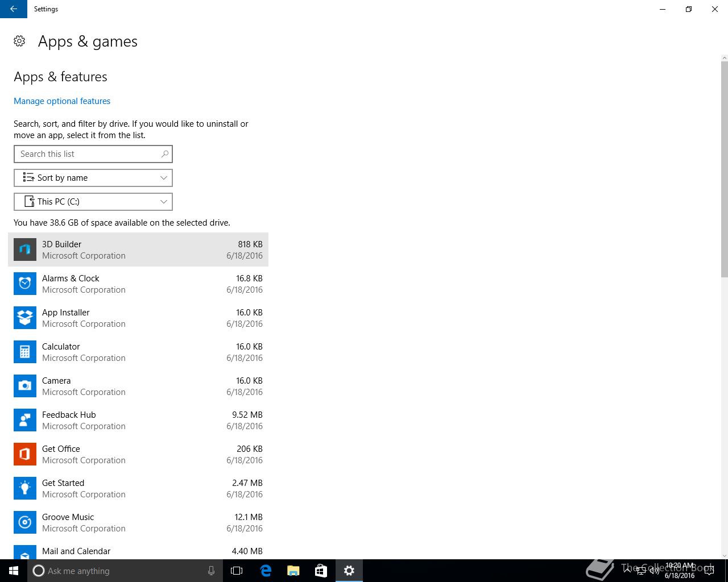Click the volume icon in the system tray
Viewport: 728px width, 582px height.
click(655, 571)
